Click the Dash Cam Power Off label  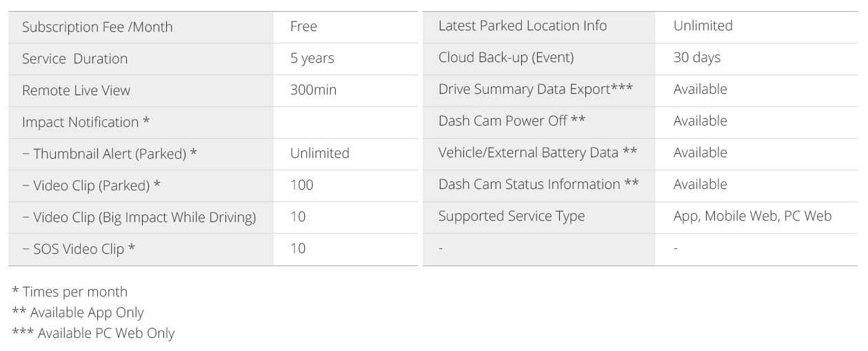pyautogui.click(x=512, y=121)
